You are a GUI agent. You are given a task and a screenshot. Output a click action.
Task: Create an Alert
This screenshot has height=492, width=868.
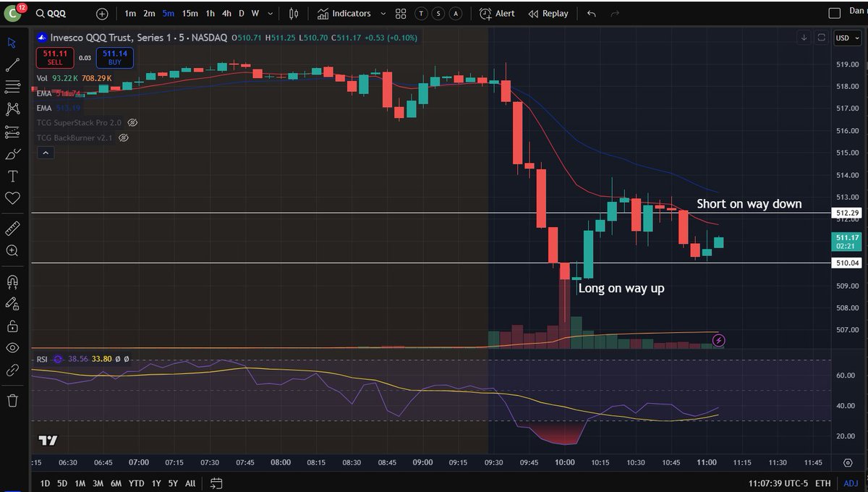tap(497, 14)
